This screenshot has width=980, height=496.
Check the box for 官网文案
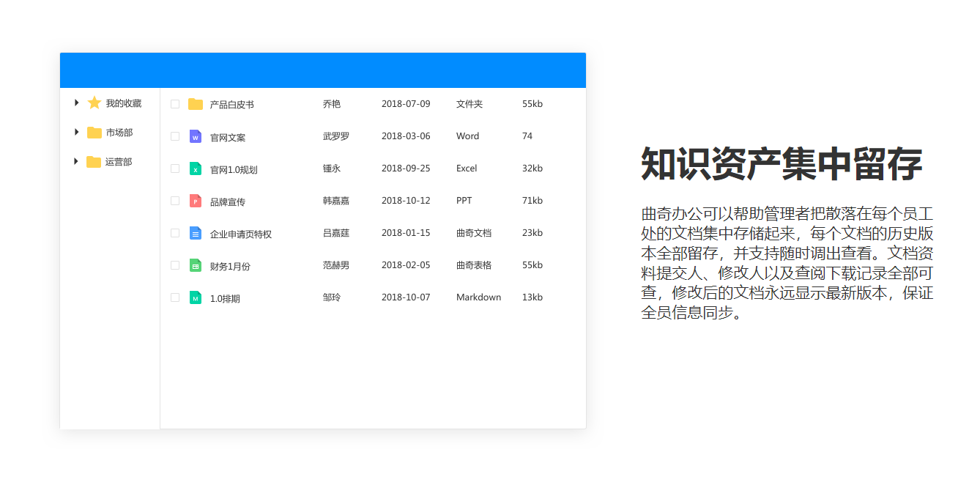click(x=175, y=136)
